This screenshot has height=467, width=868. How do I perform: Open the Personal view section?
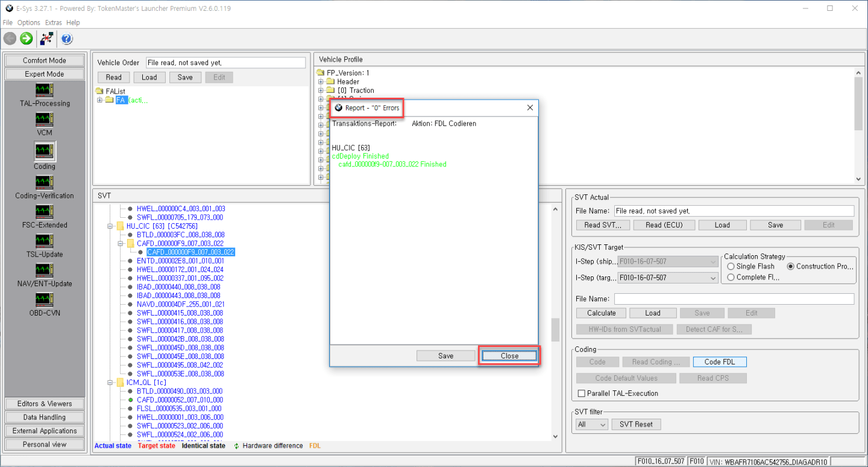tap(45, 445)
